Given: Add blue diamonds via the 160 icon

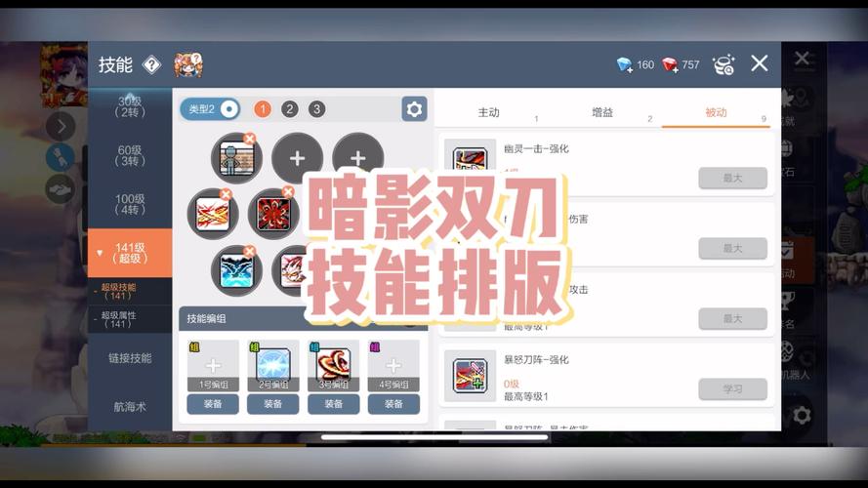Looking at the screenshot, I should (625, 65).
